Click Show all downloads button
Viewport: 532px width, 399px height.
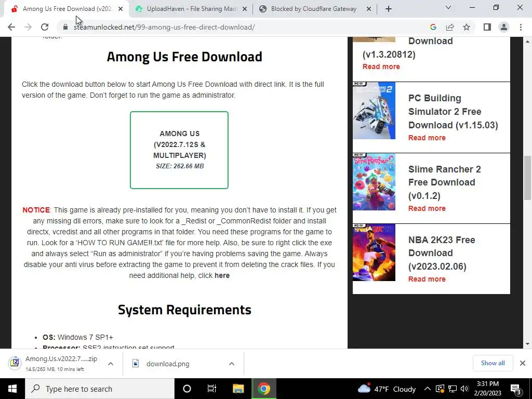[x=493, y=363]
